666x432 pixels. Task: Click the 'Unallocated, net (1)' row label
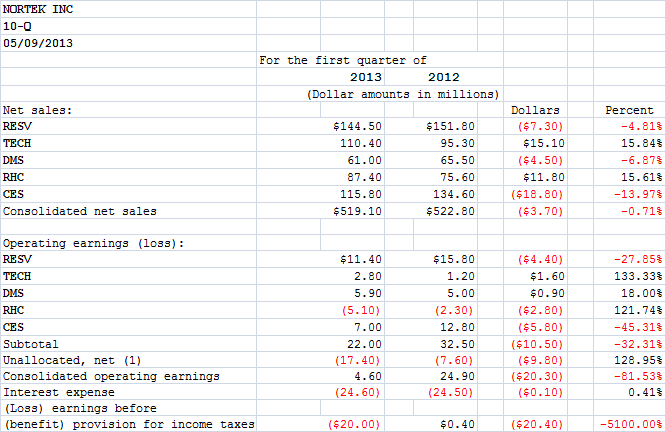coord(72,361)
